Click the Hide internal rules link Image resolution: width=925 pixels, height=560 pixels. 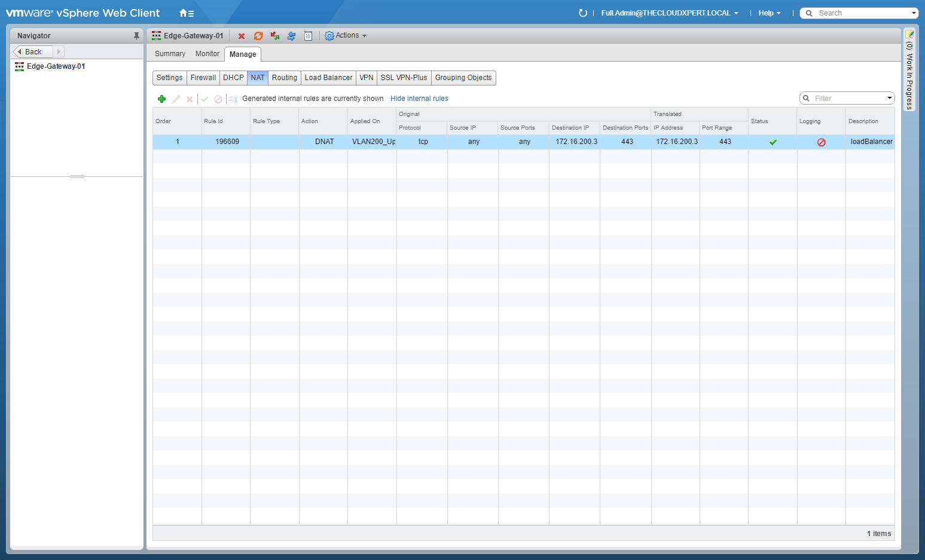tap(419, 99)
